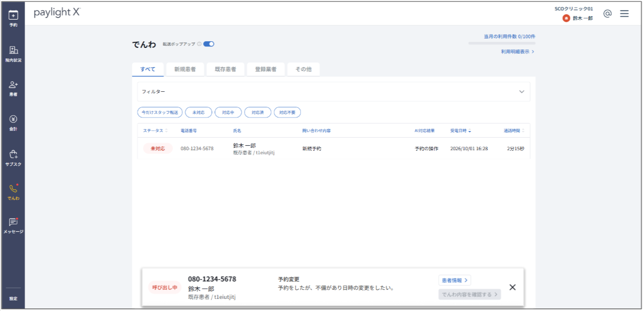
Task: Click 電話番号 column header
Action: coord(188,131)
